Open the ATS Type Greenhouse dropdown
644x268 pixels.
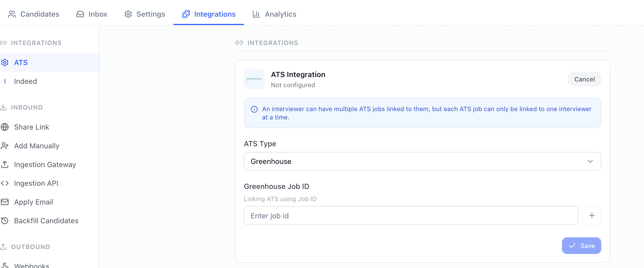[422, 161]
